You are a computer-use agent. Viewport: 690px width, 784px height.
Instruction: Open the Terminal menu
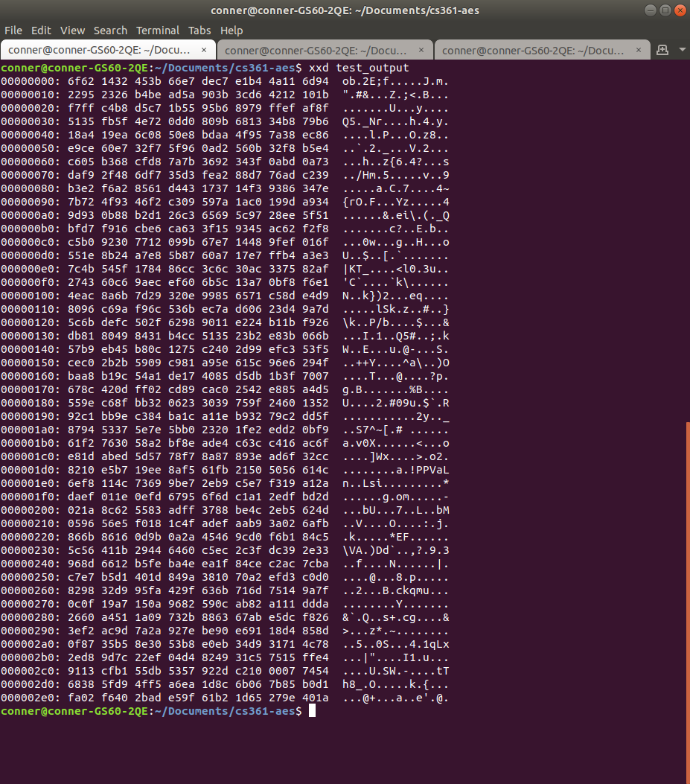158,31
